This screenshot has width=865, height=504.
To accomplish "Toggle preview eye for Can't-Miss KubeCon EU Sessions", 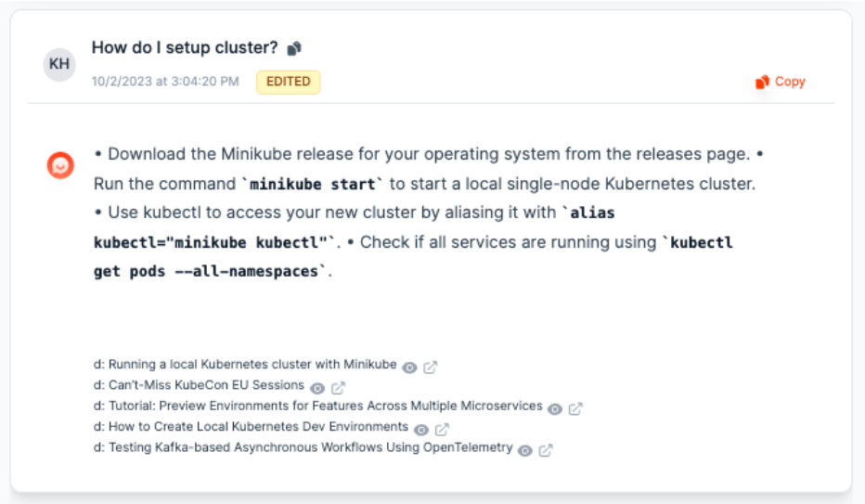I will pos(317,388).
